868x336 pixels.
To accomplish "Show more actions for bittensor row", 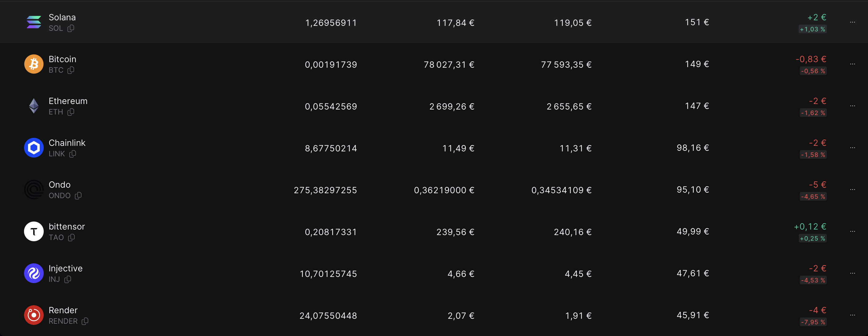I will 853,231.
